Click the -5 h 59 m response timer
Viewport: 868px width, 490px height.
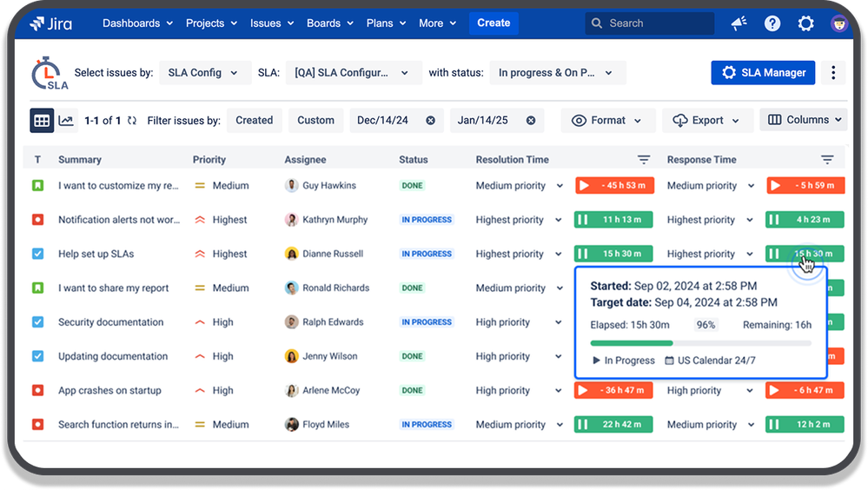pyautogui.click(x=806, y=185)
